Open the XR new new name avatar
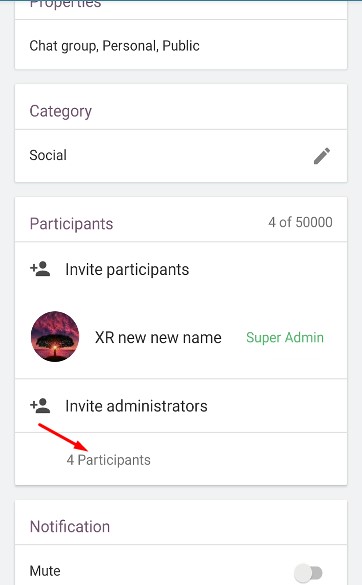This screenshot has height=585, width=362. 55,337
